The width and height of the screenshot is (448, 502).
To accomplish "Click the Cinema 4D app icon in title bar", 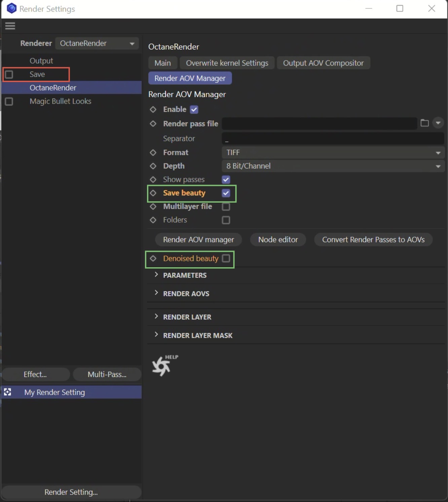I will [x=11, y=8].
